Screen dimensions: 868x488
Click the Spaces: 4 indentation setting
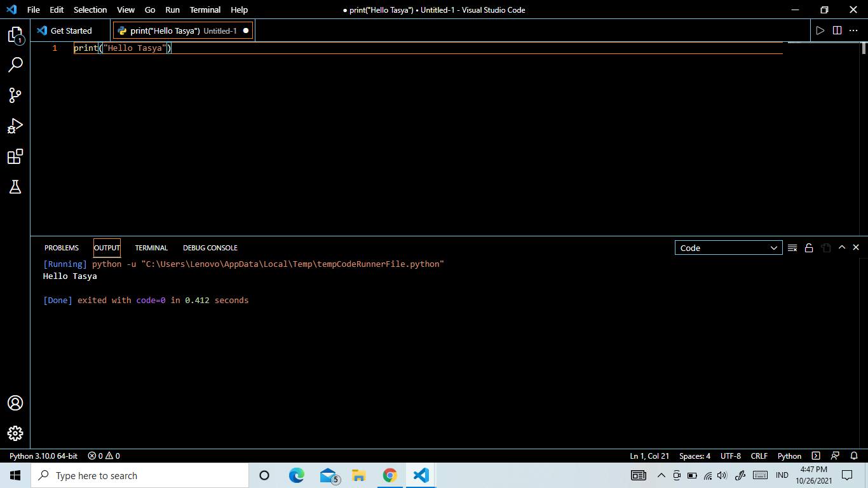(x=695, y=456)
